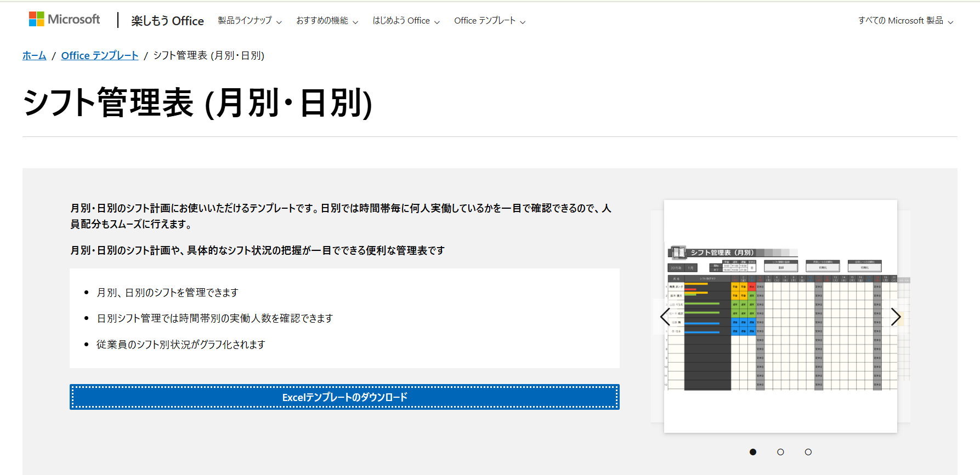Image resolution: width=980 pixels, height=475 pixels.
Task: Expand the Office テンプレート menu
Action: (x=490, y=21)
